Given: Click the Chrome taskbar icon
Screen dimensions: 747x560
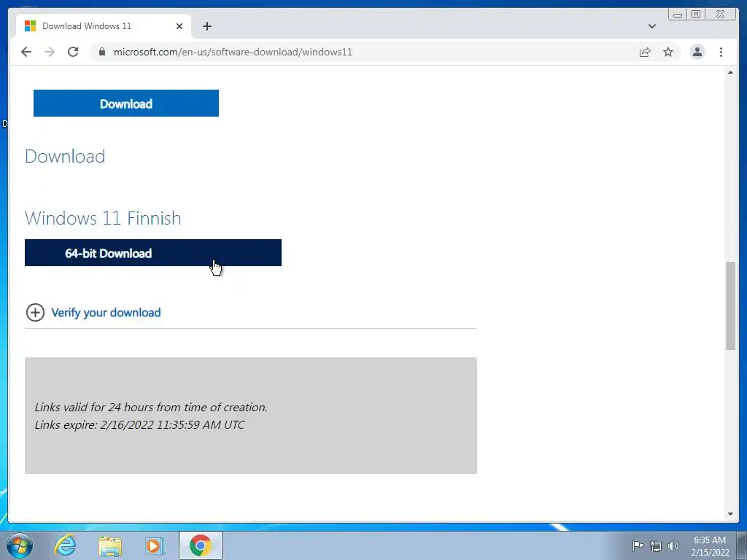Looking at the screenshot, I should tap(200, 545).
